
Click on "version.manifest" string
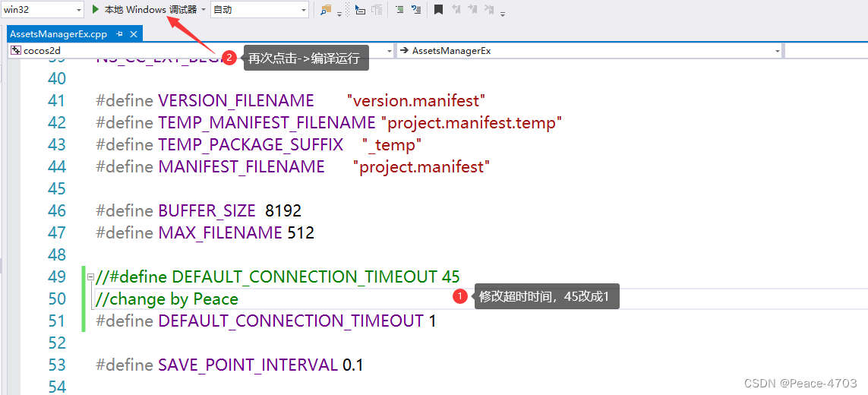[x=416, y=101]
